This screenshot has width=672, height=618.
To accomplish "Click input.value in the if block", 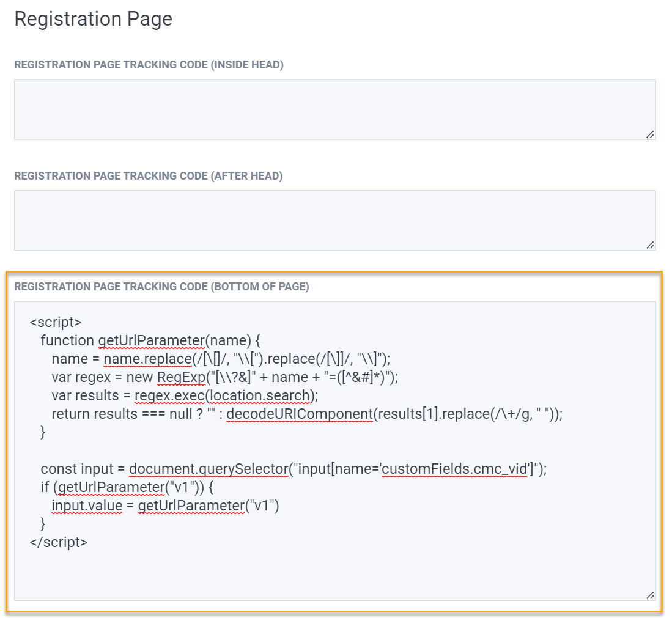I will click(x=87, y=506).
